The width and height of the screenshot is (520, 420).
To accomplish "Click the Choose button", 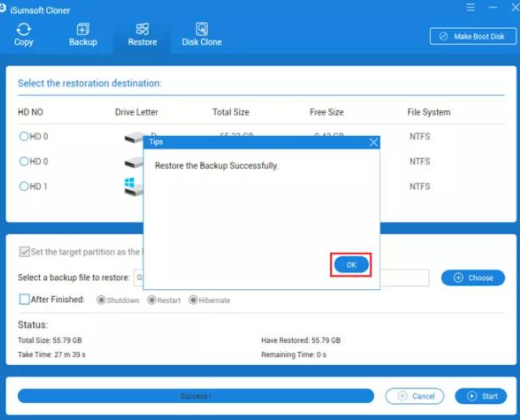I will 472,277.
